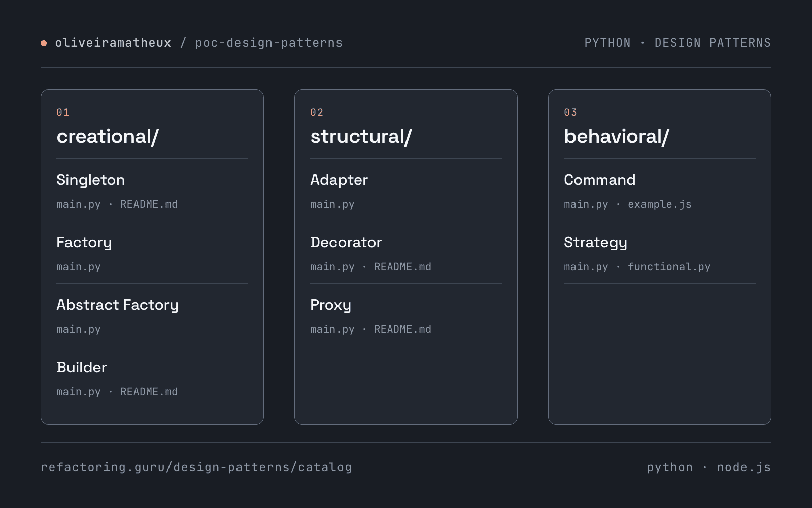Open the oliveiramatheux owner name

113,43
